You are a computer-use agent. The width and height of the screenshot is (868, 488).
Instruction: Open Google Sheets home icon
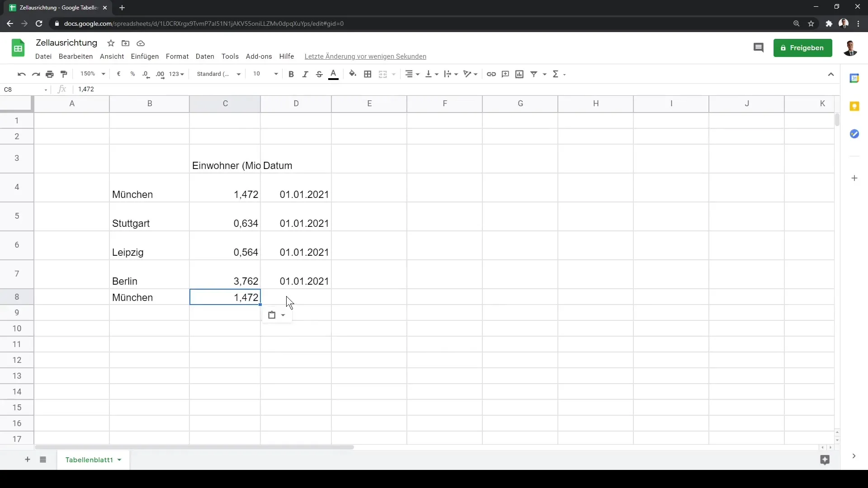18,48
